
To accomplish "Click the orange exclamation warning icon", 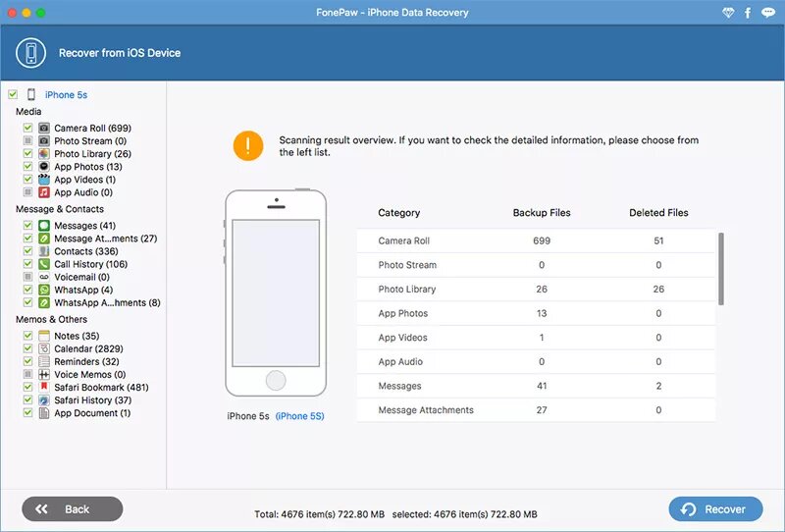I will coord(248,146).
